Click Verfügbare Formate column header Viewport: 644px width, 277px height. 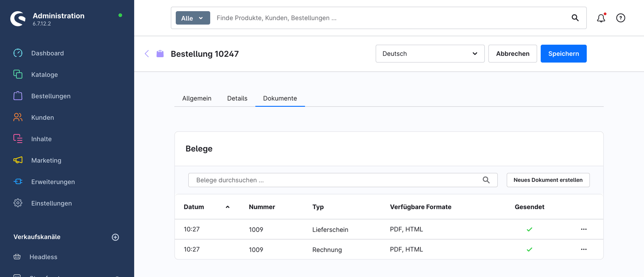(420, 207)
